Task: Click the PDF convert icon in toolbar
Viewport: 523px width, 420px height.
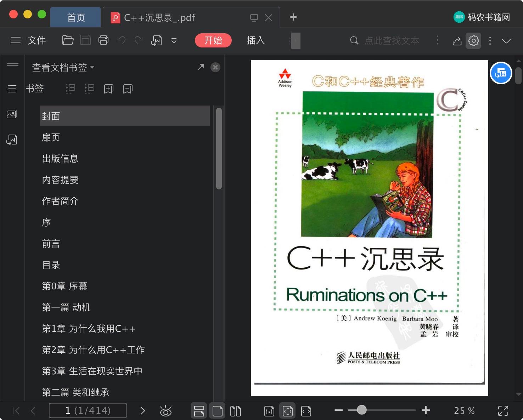Action: (156, 40)
